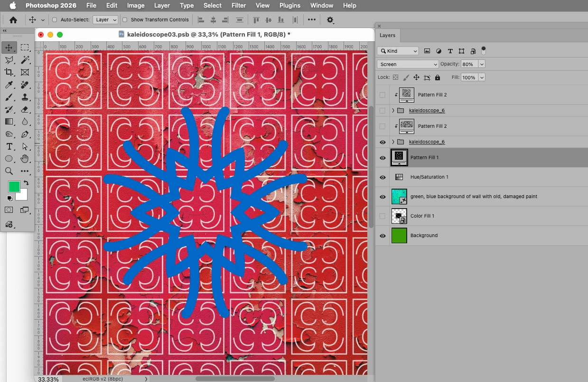
Task: Open the Kind layer filter dropdown
Action: click(398, 51)
